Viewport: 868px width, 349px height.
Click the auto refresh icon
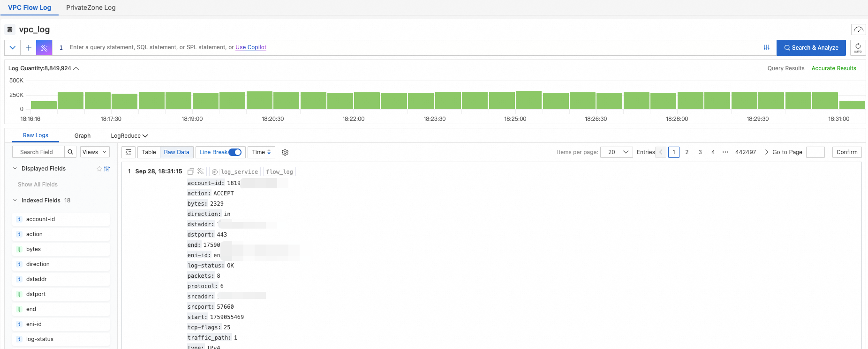pyautogui.click(x=858, y=48)
